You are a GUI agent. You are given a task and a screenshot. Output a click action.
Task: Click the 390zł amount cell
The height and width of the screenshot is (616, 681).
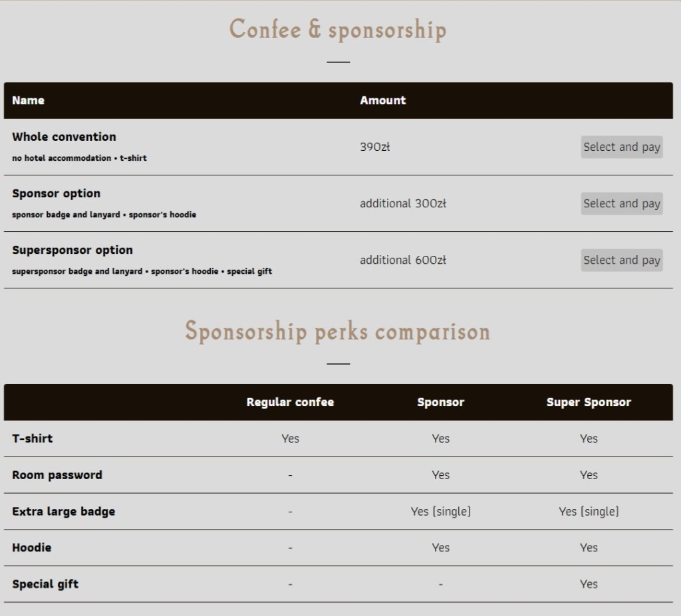(x=374, y=147)
